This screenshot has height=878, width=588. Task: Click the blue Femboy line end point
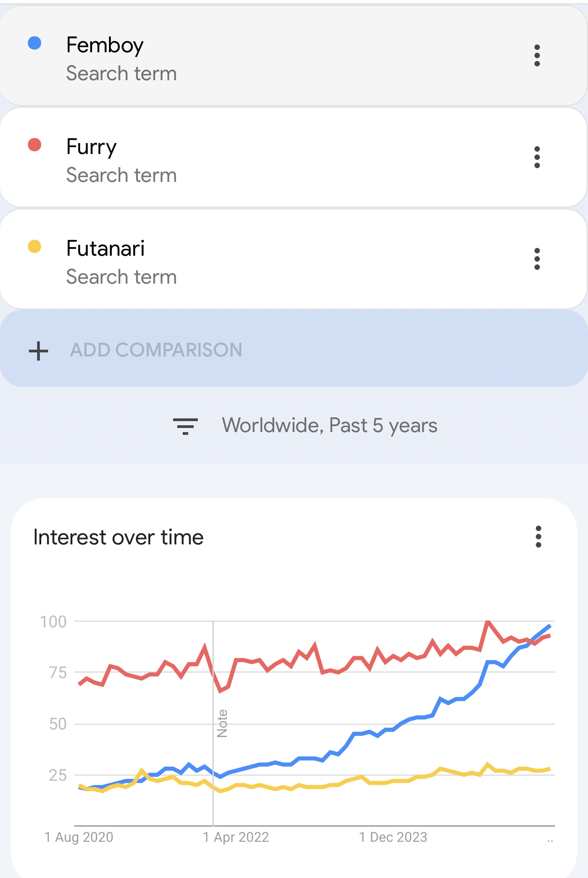(x=549, y=626)
